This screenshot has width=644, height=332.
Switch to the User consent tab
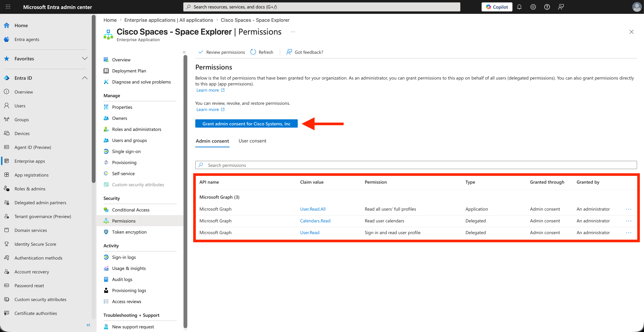(x=252, y=141)
